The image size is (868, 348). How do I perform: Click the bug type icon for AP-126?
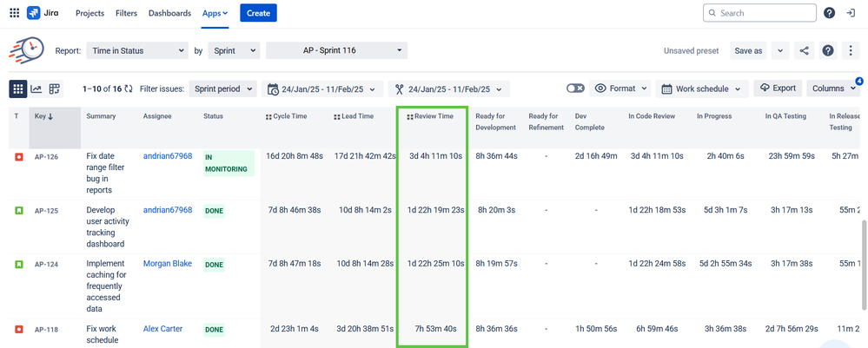(19, 156)
